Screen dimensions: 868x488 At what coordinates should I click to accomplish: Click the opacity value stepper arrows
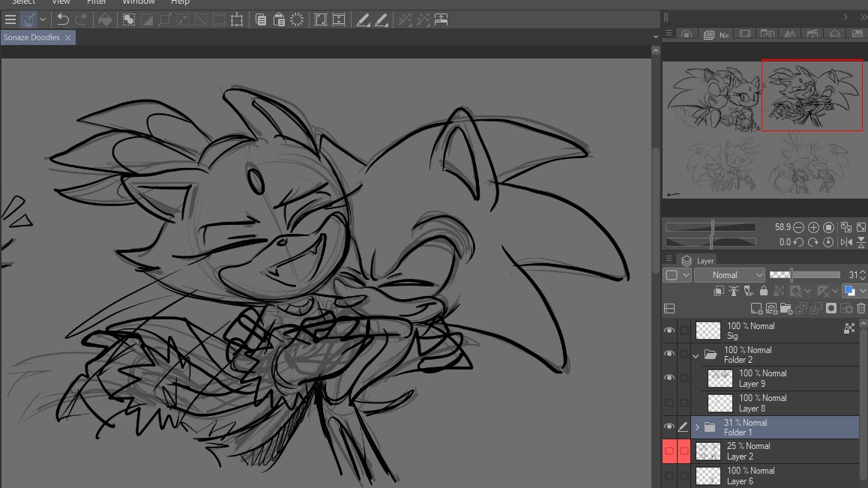[863, 275]
